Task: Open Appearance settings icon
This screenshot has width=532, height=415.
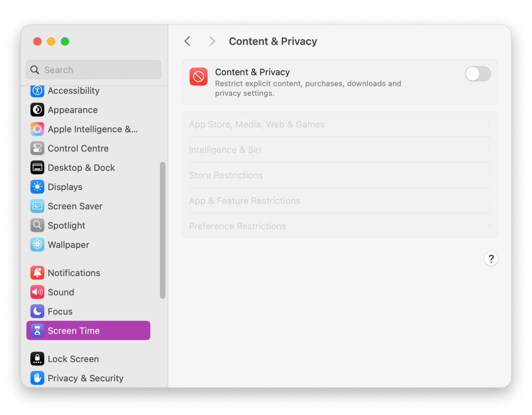Action: (37, 110)
